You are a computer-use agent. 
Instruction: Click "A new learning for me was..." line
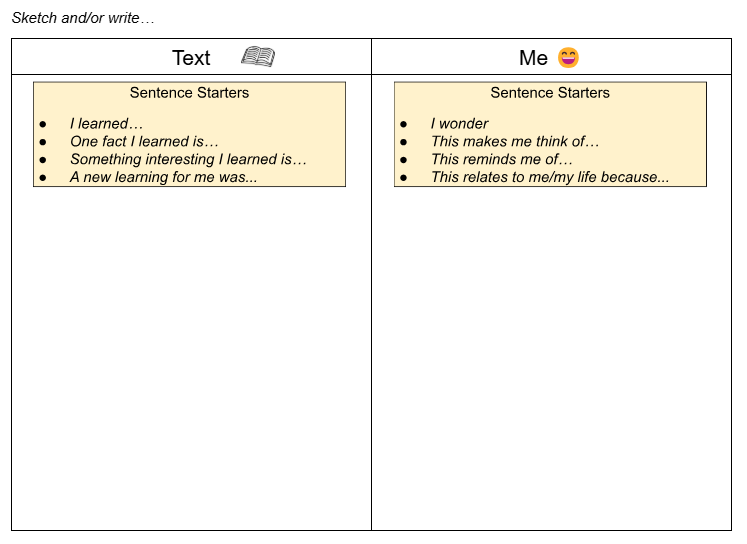click(x=163, y=178)
